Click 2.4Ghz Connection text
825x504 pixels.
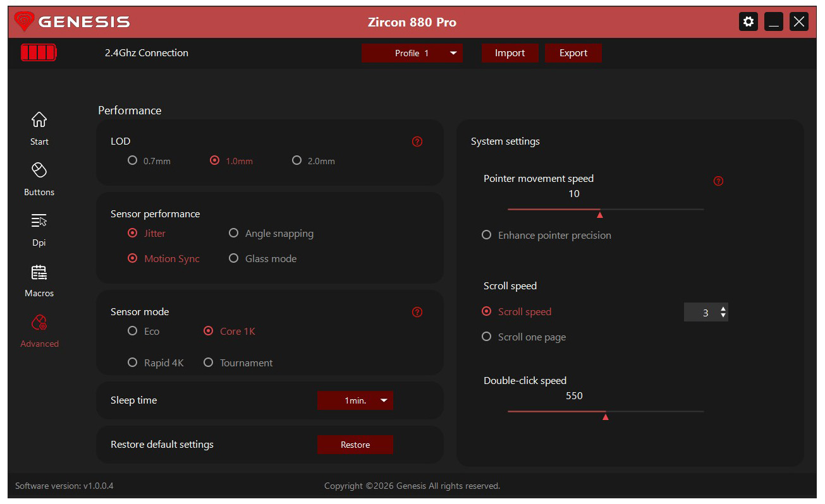click(147, 53)
